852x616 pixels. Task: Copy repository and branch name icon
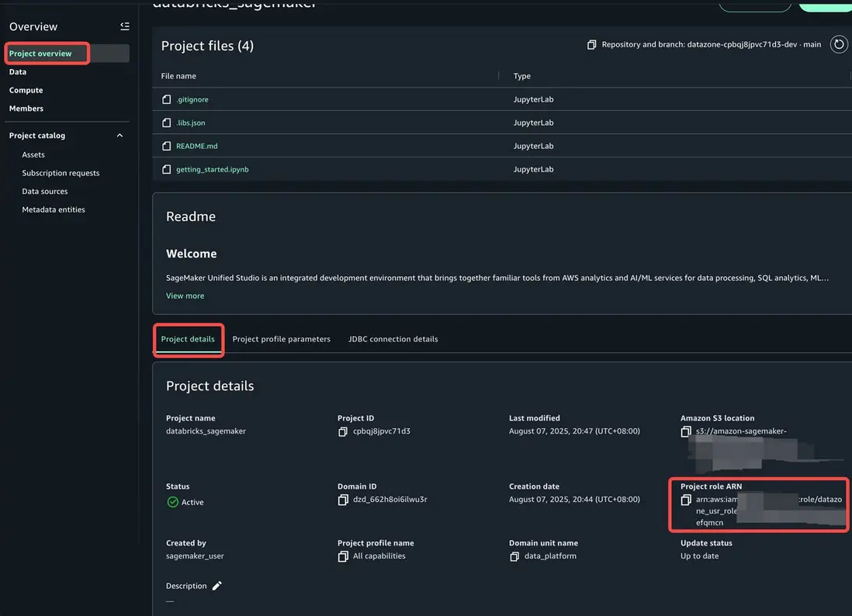tap(592, 45)
